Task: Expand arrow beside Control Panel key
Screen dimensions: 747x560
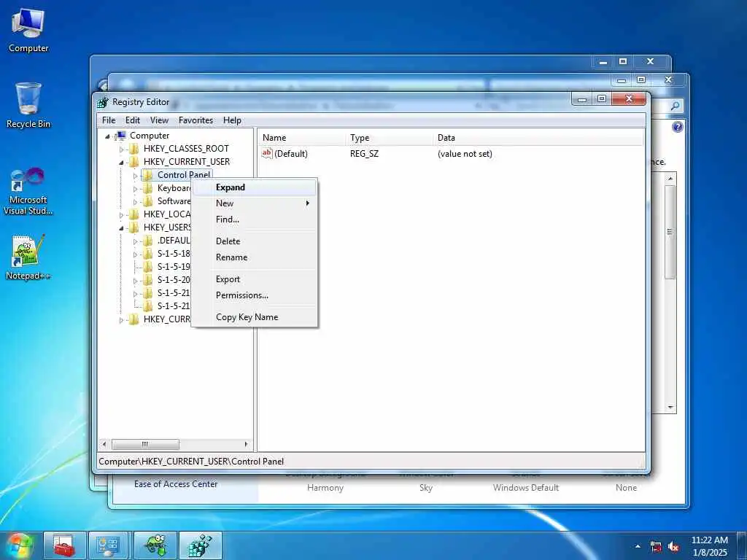Action: [135, 176]
